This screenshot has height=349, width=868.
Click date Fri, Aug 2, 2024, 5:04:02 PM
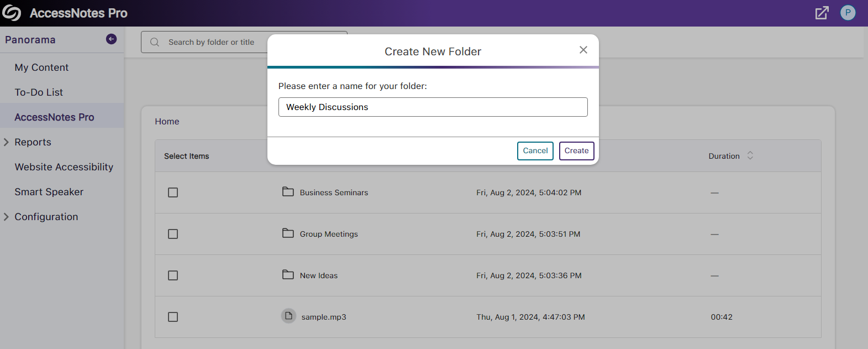click(529, 192)
